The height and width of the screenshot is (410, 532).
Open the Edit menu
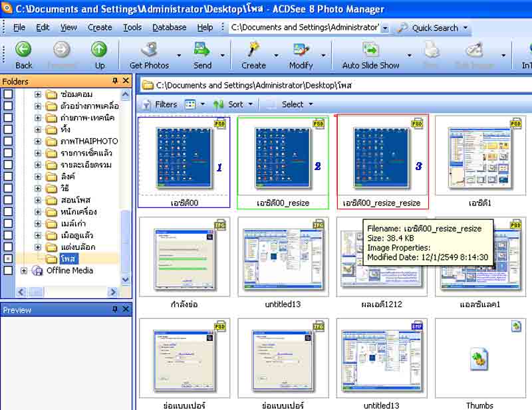[43, 27]
